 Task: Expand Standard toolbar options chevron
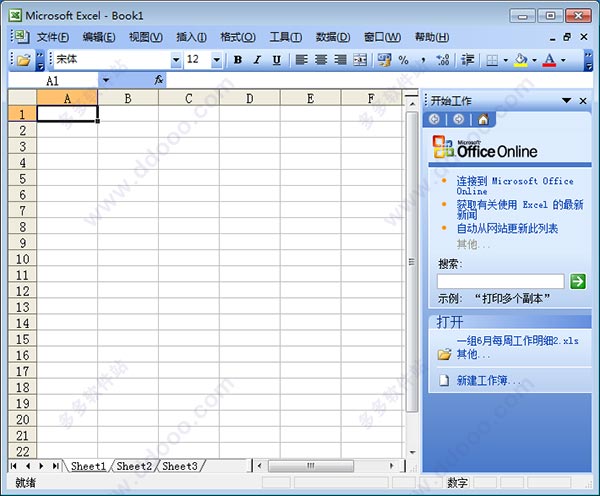40,60
